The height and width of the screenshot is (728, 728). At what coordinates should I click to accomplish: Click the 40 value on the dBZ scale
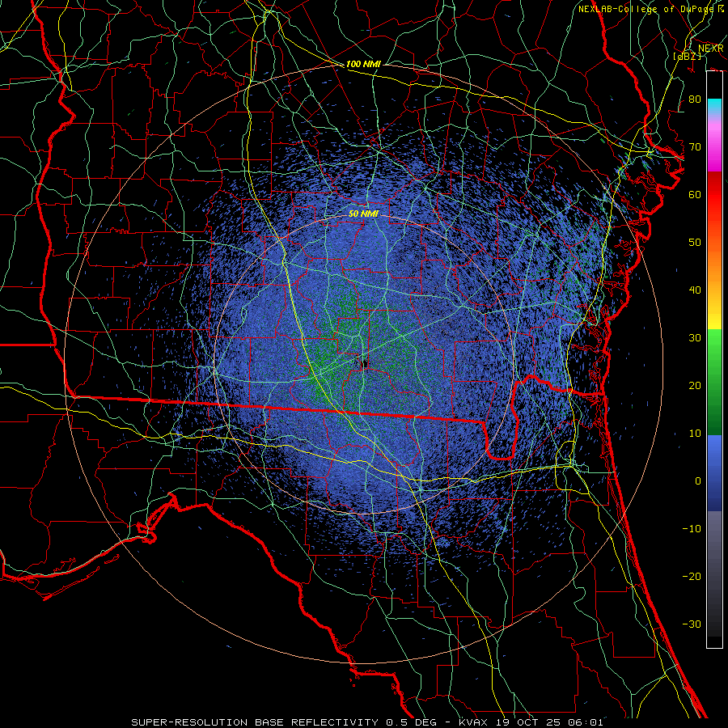tap(695, 290)
